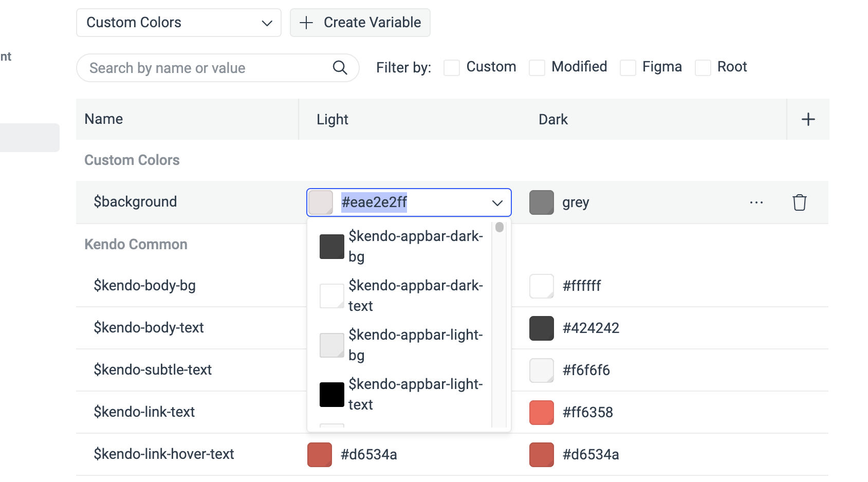Select $kendo-appbar-light-bg from the dropdown list
868x482 pixels.
click(x=415, y=345)
